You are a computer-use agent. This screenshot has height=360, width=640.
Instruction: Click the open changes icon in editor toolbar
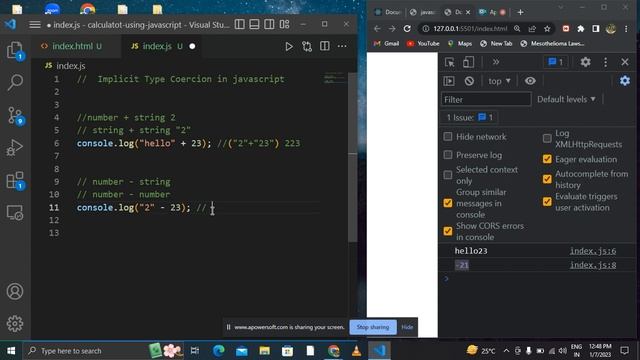point(307,47)
